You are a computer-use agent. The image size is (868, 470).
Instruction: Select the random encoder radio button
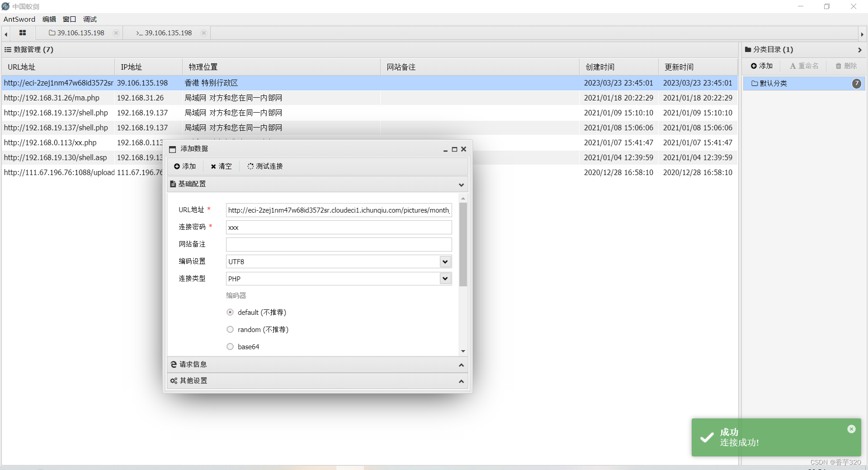coord(230,329)
